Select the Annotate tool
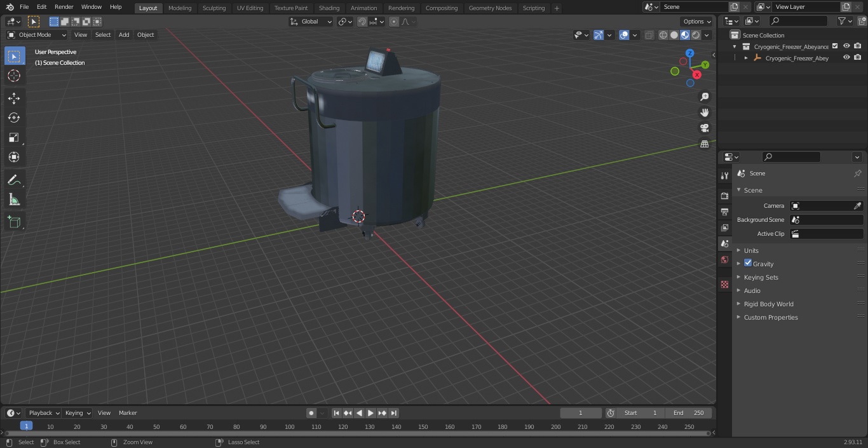The image size is (868, 448). pos(14,180)
